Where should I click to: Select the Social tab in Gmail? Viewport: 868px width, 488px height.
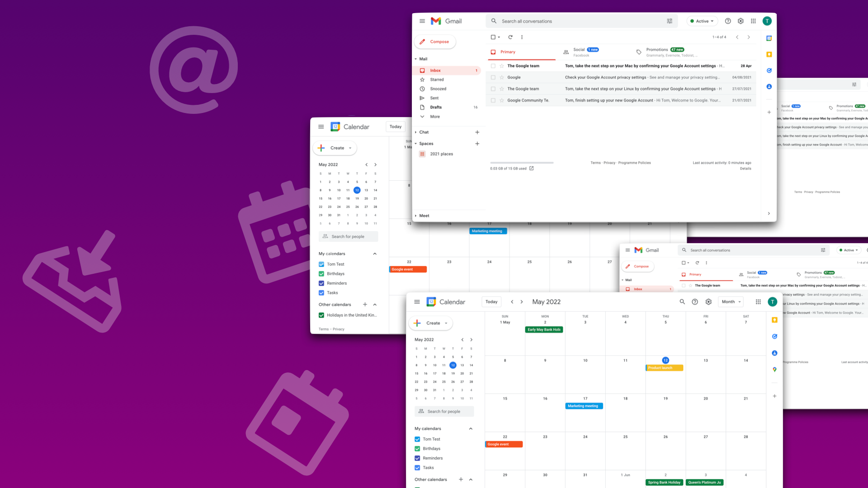coord(587,52)
